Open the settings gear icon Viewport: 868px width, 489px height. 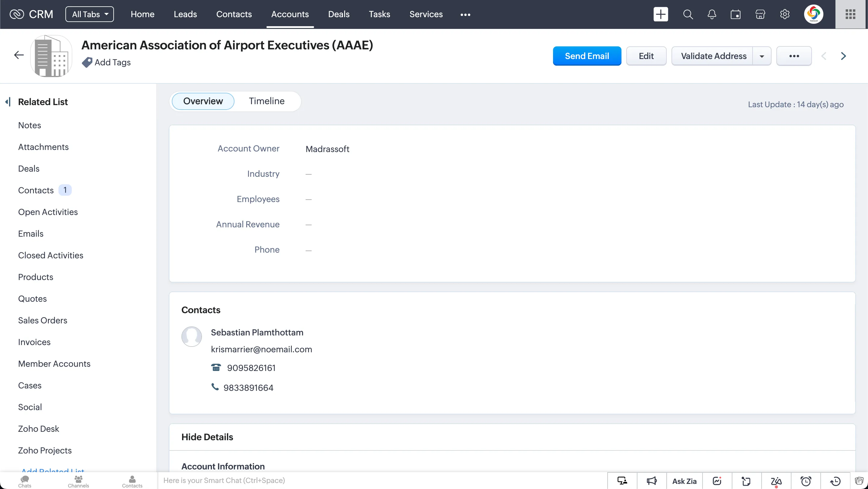pos(785,14)
